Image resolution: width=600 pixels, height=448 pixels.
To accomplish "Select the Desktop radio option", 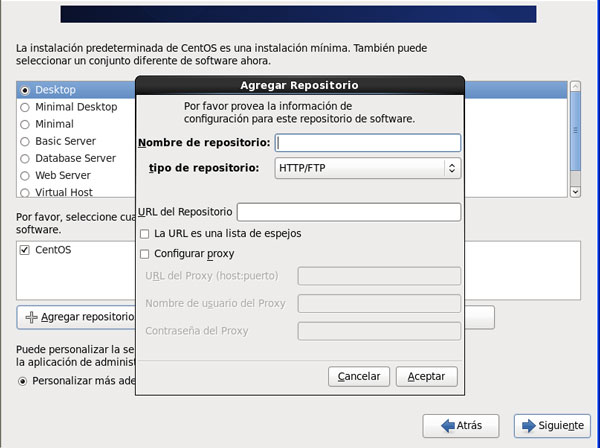I will (x=24, y=90).
